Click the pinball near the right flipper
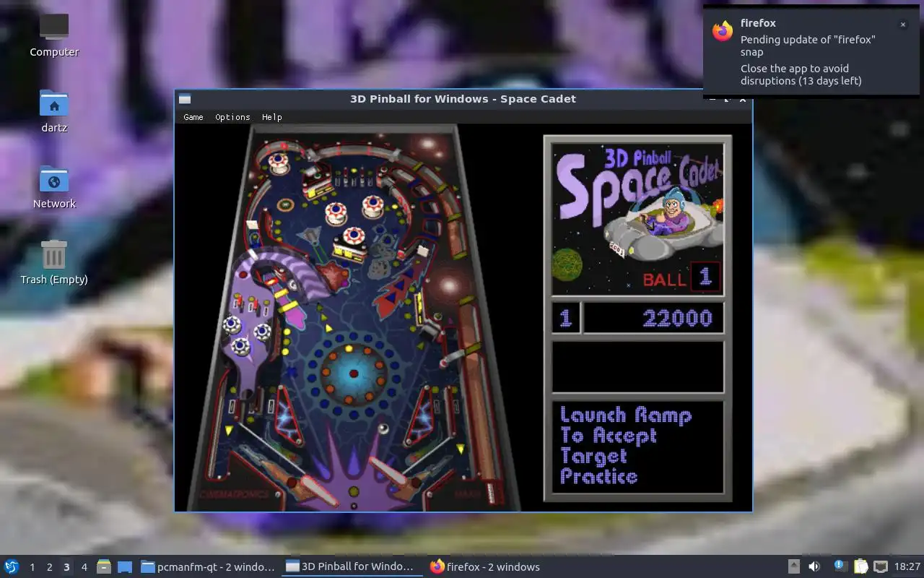Image resolution: width=924 pixels, height=578 pixels. (x=383, y=428)
